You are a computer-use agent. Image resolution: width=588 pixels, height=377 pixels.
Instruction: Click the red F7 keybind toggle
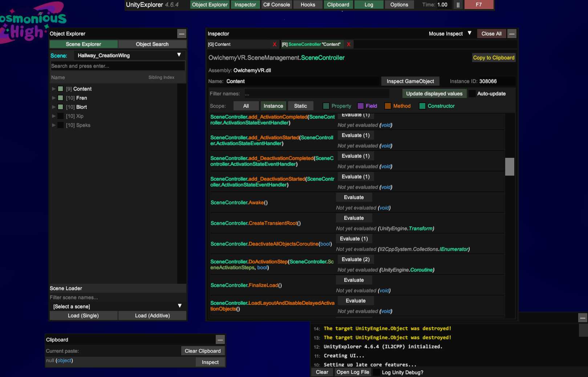pyautogui.click(x=479, y=5)
